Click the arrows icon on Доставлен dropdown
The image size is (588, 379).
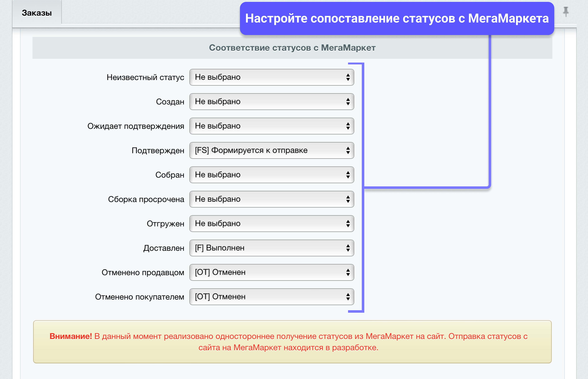pos(348,248)
